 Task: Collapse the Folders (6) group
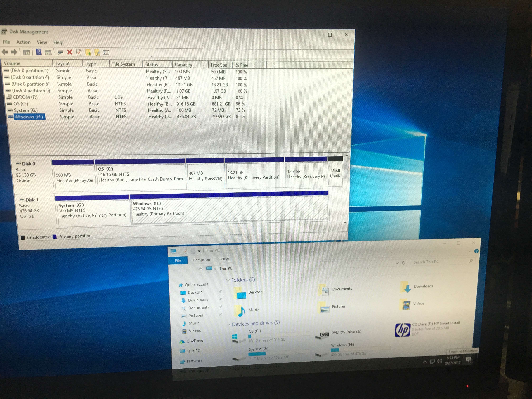point(228,280)
